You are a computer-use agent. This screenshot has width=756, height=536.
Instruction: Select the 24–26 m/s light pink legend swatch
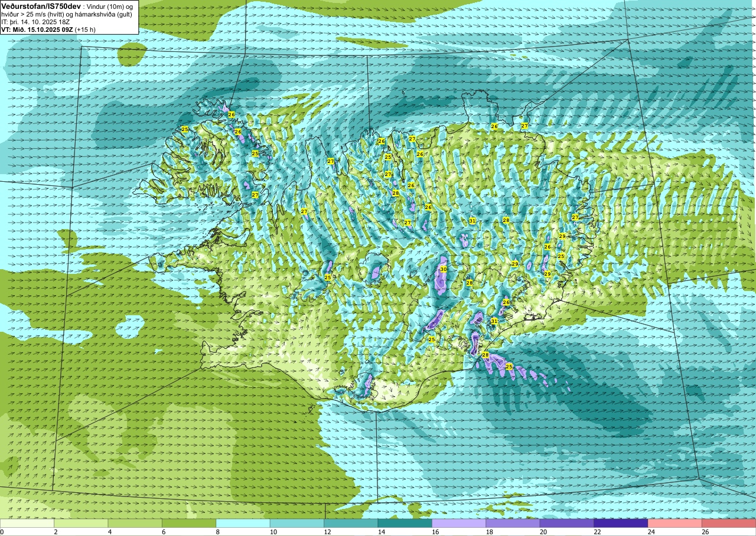(x=675, y=523)
